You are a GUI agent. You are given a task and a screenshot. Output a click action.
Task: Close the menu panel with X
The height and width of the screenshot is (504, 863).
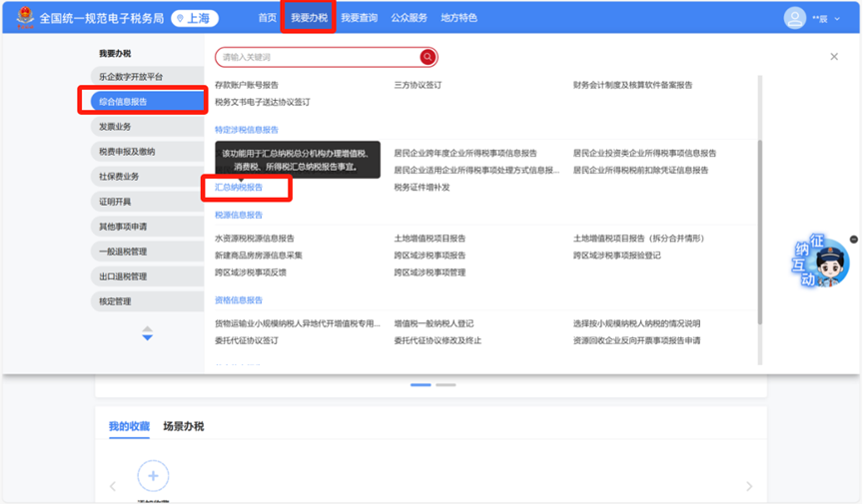[x=834, y=57]
